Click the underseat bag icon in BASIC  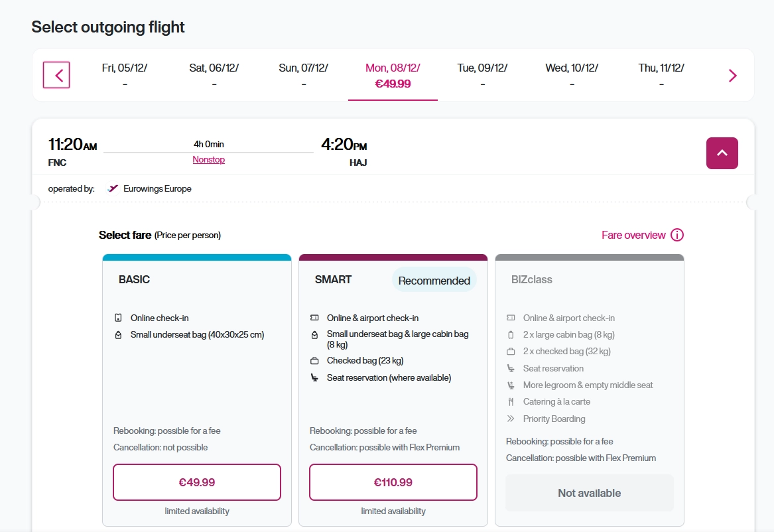(x=119, y=335)
